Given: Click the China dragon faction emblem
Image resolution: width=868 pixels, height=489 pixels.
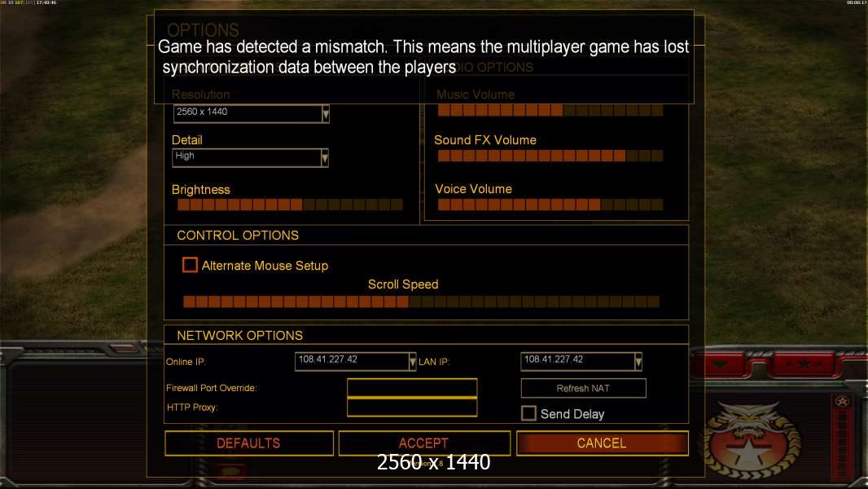Looking at the screenshot, I should (751, 442).
